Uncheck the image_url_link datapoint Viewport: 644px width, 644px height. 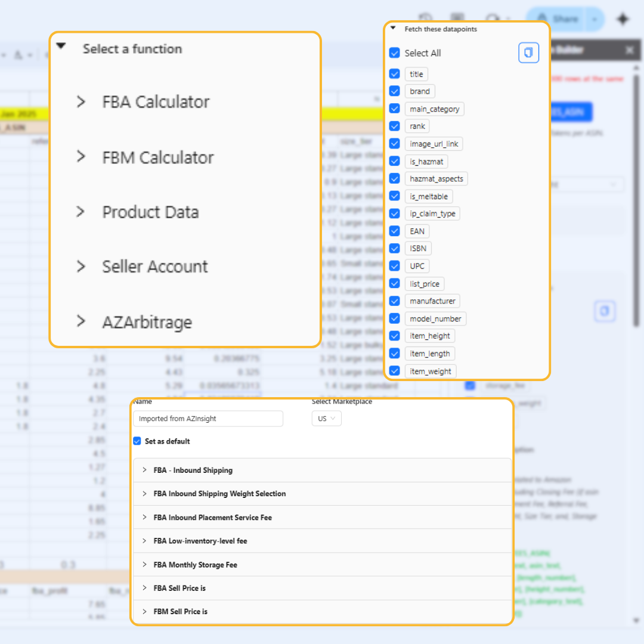tap(394, 144)
